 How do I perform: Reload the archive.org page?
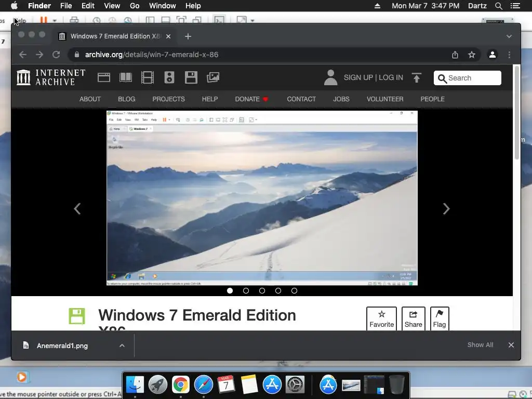pyautogui.click(x=56, y=55)
